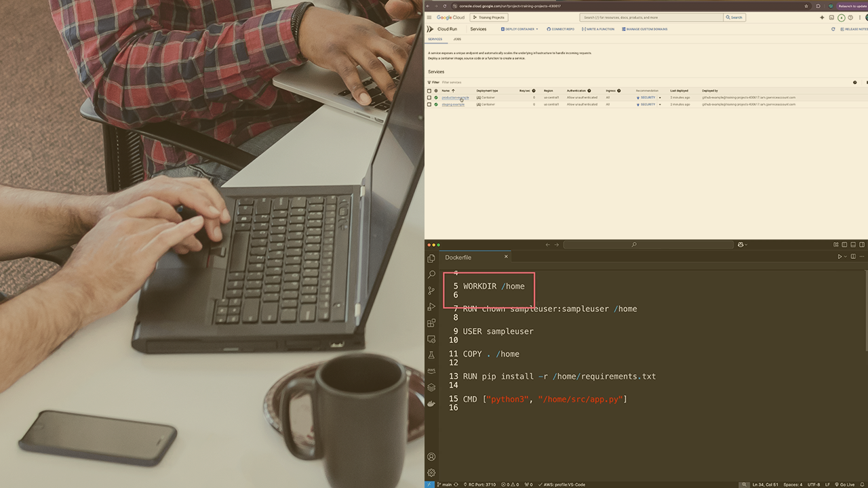The height and width of the screenshot is (488, 868).
Task: Open the AWS toolkit icon
Action: coord(431,371)
